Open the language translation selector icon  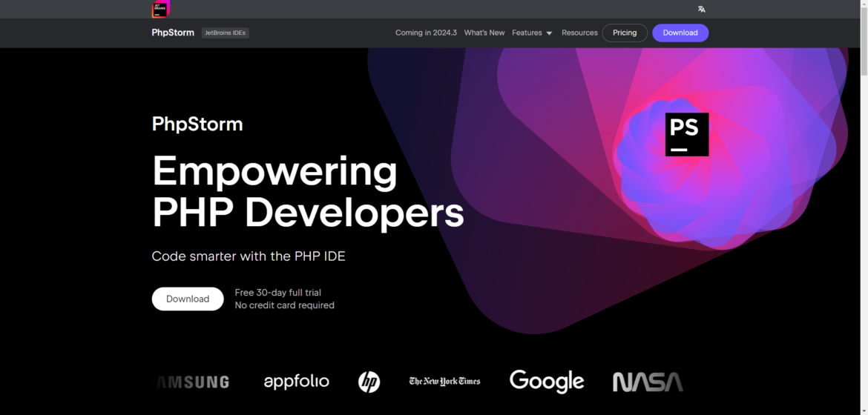(701, 9)
